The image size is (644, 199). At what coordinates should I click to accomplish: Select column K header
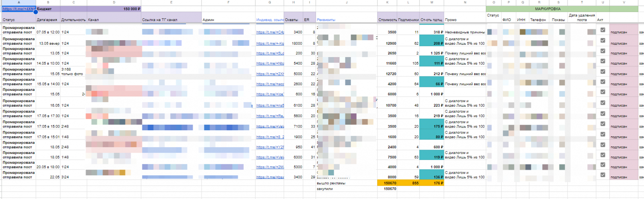[388, 2]
